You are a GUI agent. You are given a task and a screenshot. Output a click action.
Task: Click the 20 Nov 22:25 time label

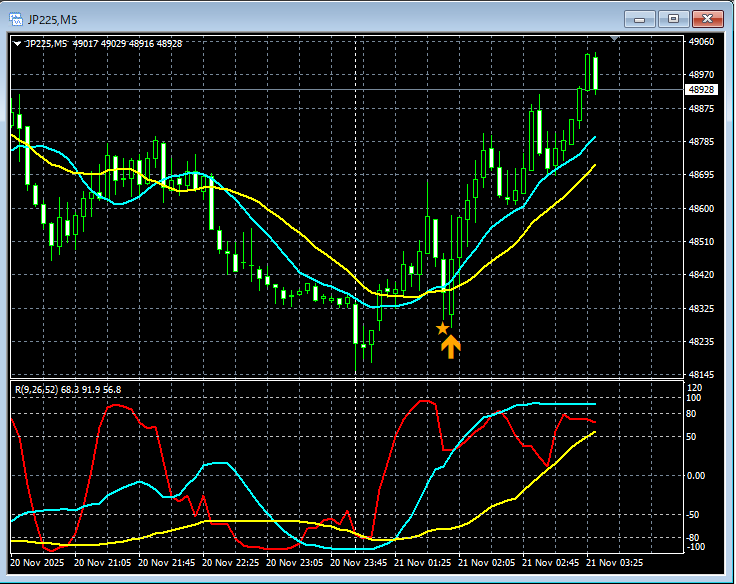[x=230, y=562]
